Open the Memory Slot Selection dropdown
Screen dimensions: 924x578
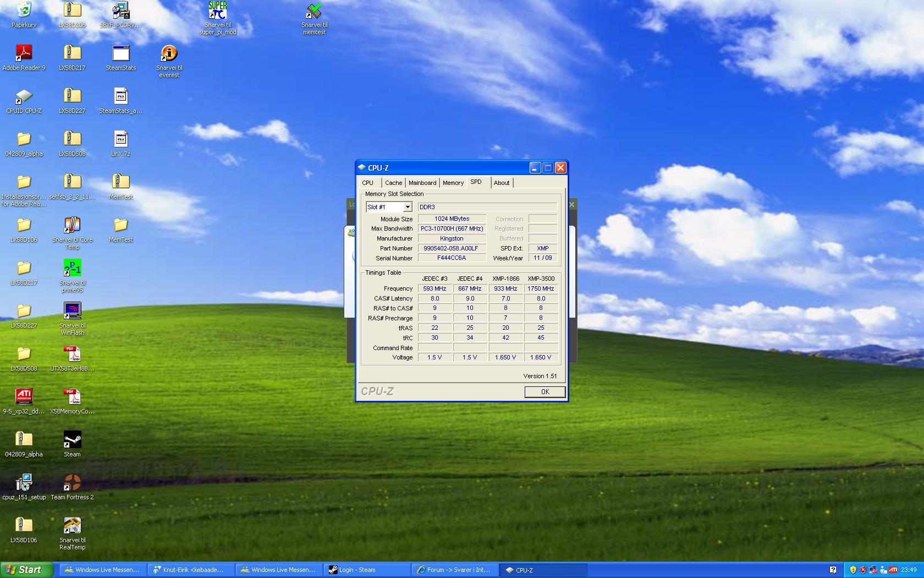[389, 207]
